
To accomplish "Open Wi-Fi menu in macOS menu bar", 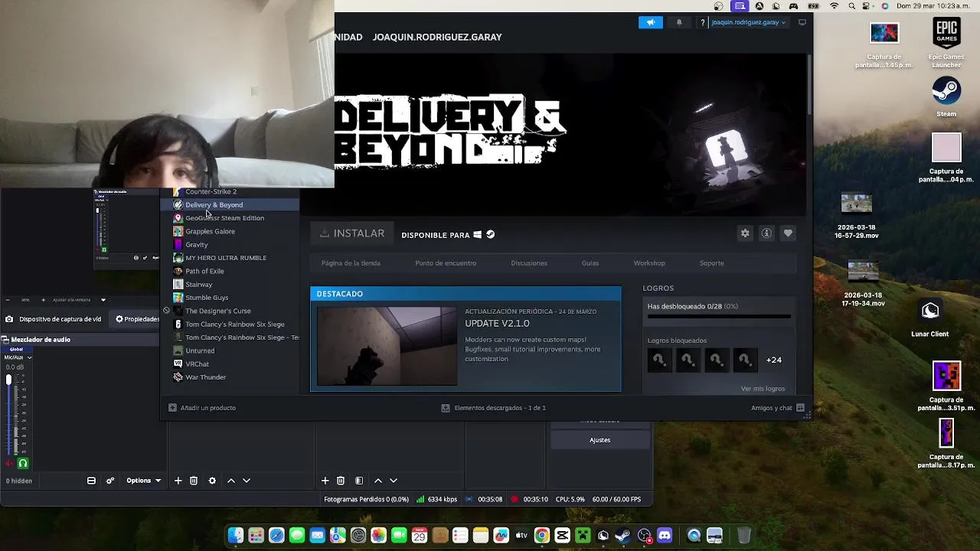I will point(835,6).
